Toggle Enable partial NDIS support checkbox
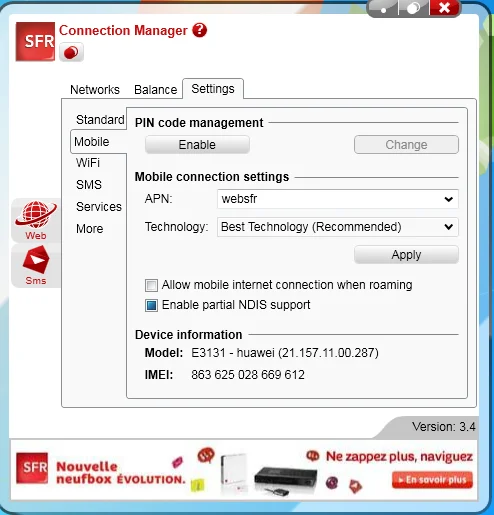 [x=151, y=305]
